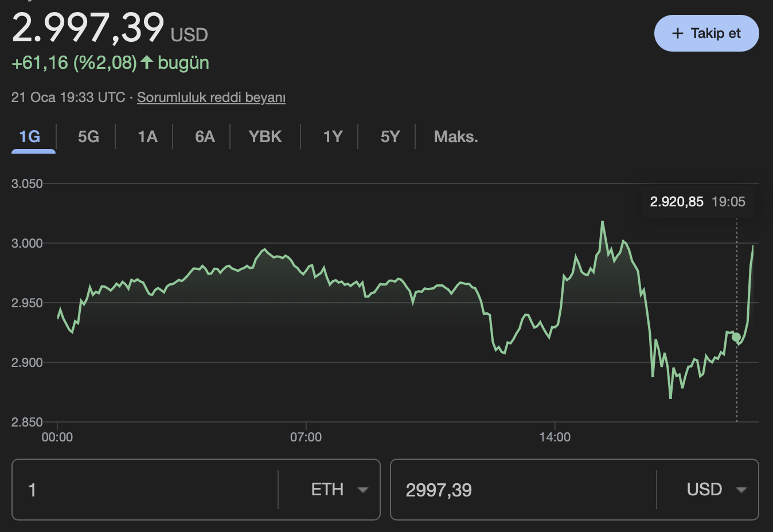This screenshot has height=532, width=773.
Task: Select the YBK time range
Action: tap(265, 136)
